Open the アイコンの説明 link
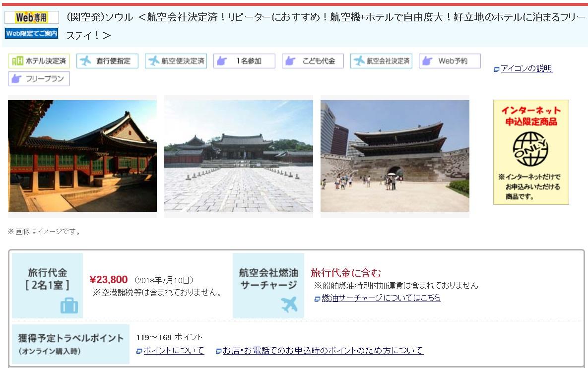Screen dimensions: 588x368 coord(526,69)
